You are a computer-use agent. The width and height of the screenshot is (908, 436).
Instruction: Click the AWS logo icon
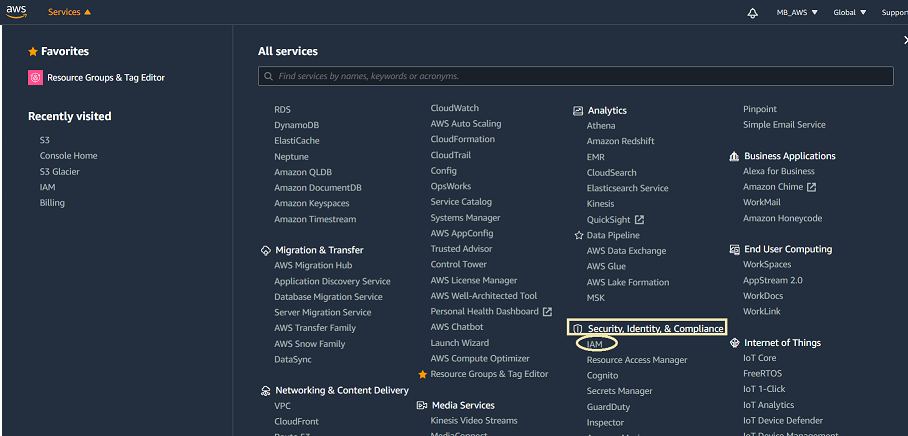17,13
